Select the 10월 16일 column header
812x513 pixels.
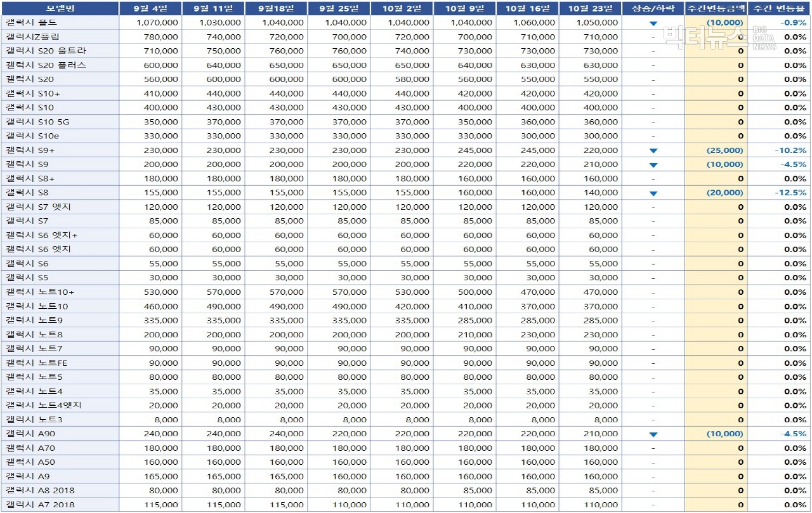527,8
